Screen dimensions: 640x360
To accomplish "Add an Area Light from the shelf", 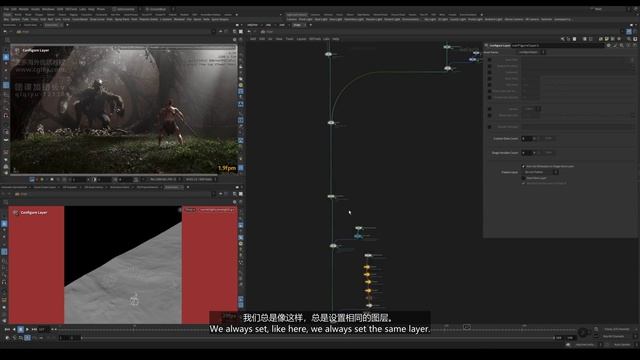I will [336, 19].
